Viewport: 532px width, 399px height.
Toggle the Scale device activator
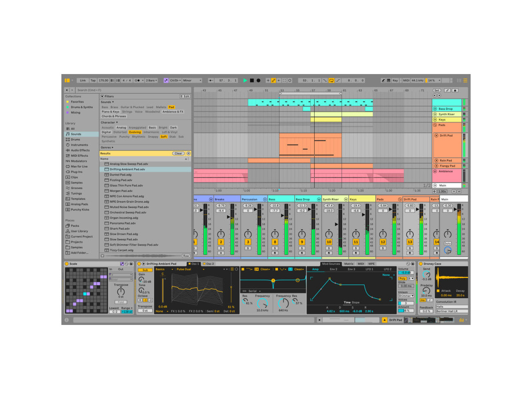click(x=67, y=264)
